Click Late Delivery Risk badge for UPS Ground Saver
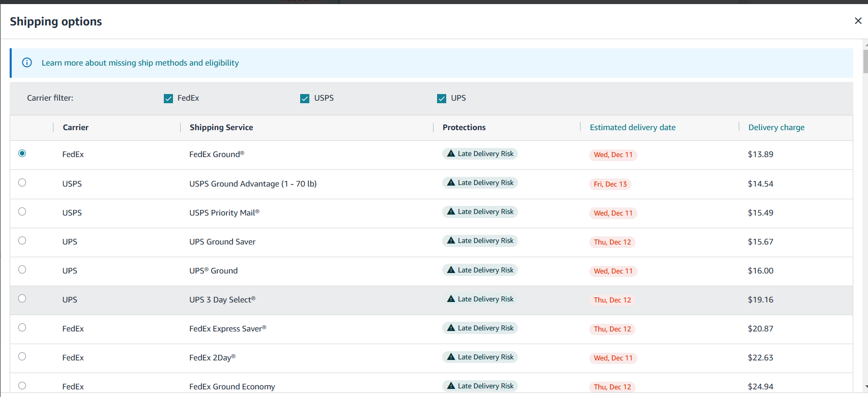Image resolution: width=868 pixels, height=397 pixels. (x=480, y=241)
